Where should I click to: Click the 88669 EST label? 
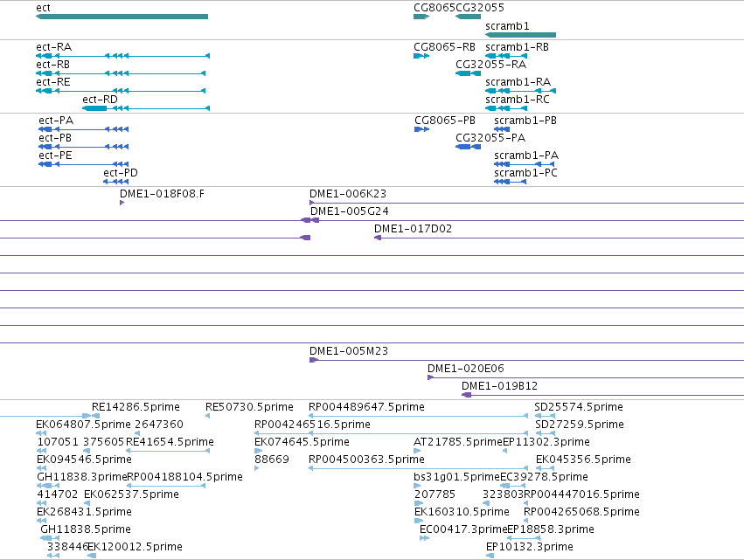tap(271, 460)
